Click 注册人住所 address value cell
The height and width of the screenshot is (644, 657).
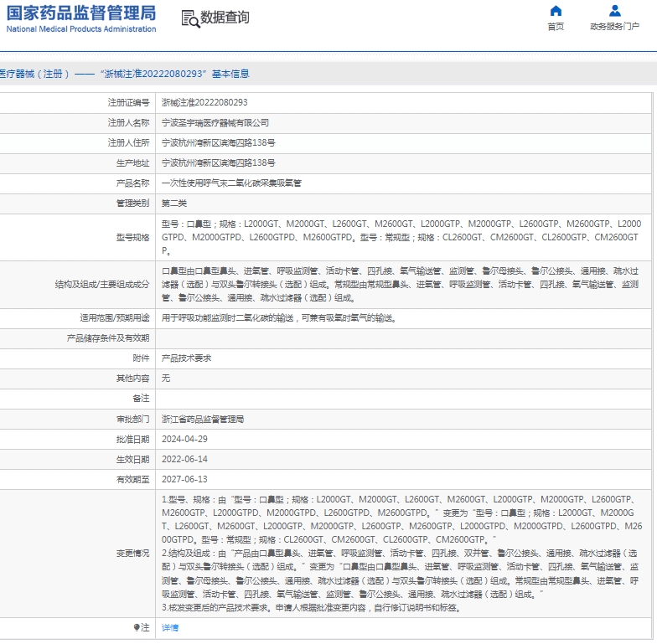tap(403, 142)
